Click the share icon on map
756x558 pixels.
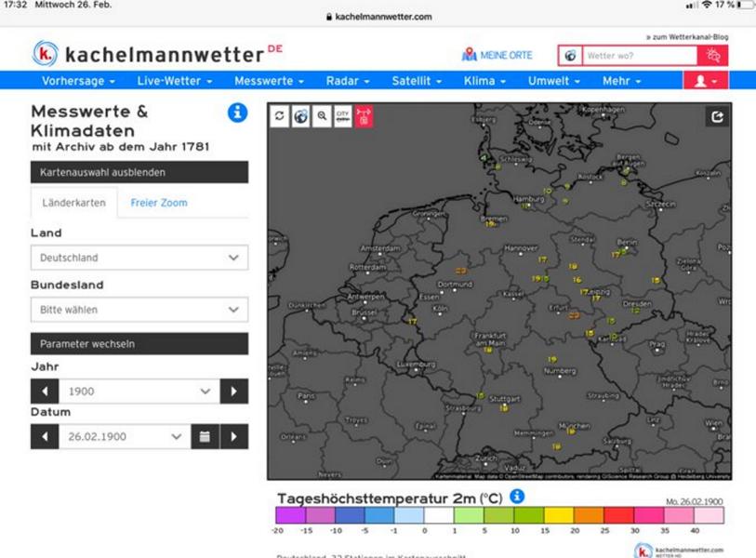click(718, 116)
